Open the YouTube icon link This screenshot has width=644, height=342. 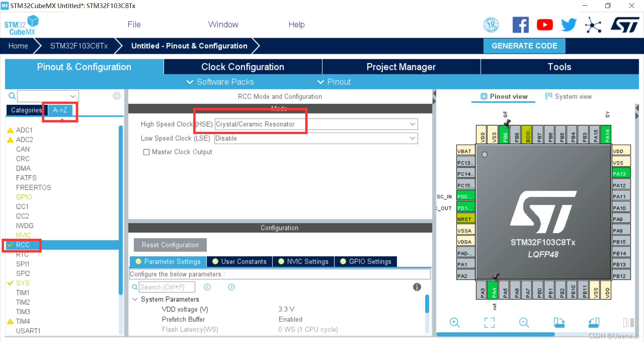[x=545, y=25]
